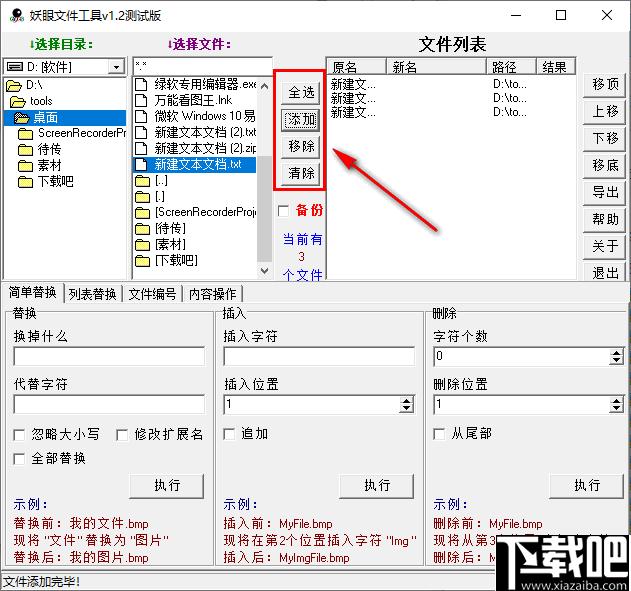Open the 下载吧 folder in directory tree
This screenshot has width=631, height=591.
pyautogui.click(x=46, y=181)
